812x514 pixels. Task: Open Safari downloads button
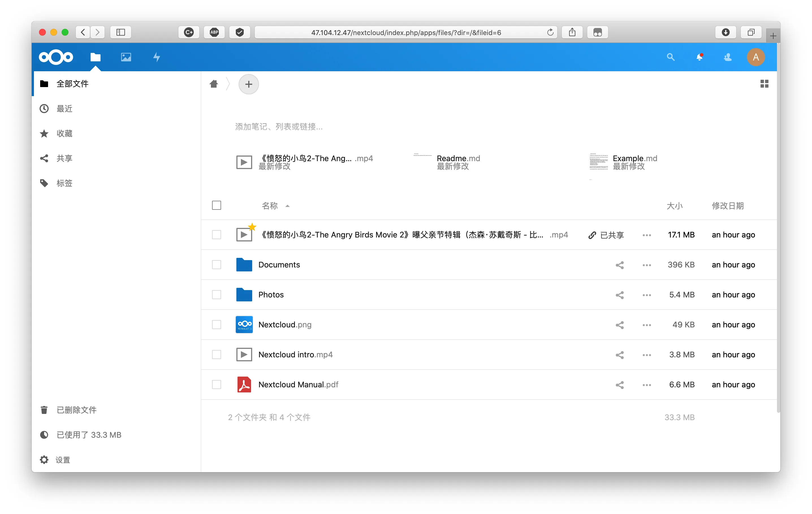click(x=726, y=33)
